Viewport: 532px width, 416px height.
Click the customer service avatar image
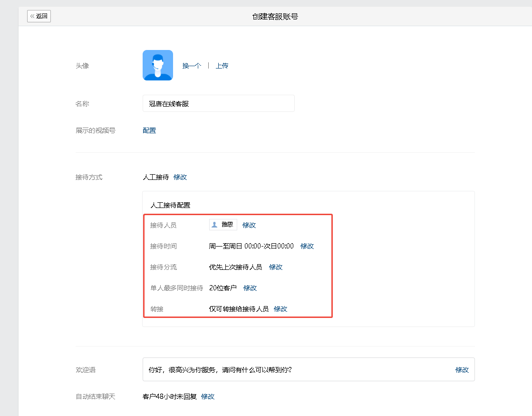(x=158, y=65)
